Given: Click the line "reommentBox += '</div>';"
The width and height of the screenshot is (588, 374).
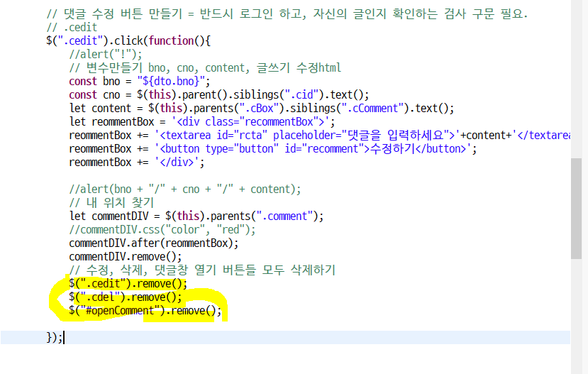Looking at the screenshot, I should click(x=136, y=163).
